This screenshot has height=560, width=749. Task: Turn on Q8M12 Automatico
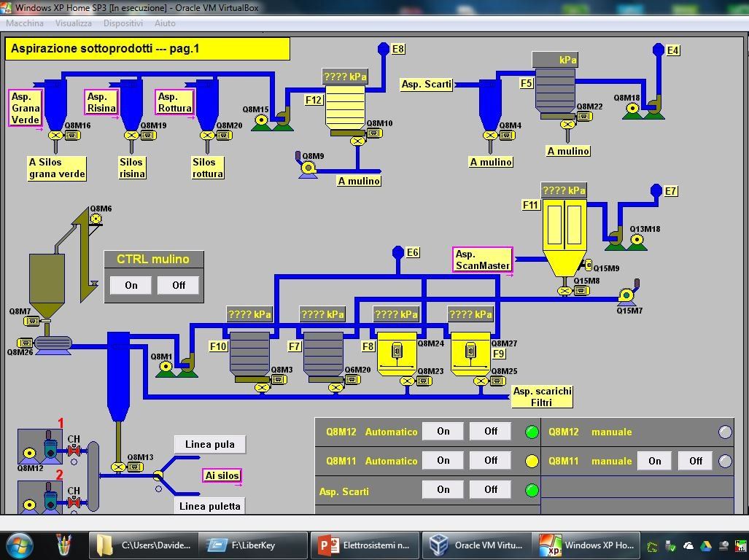443,432
